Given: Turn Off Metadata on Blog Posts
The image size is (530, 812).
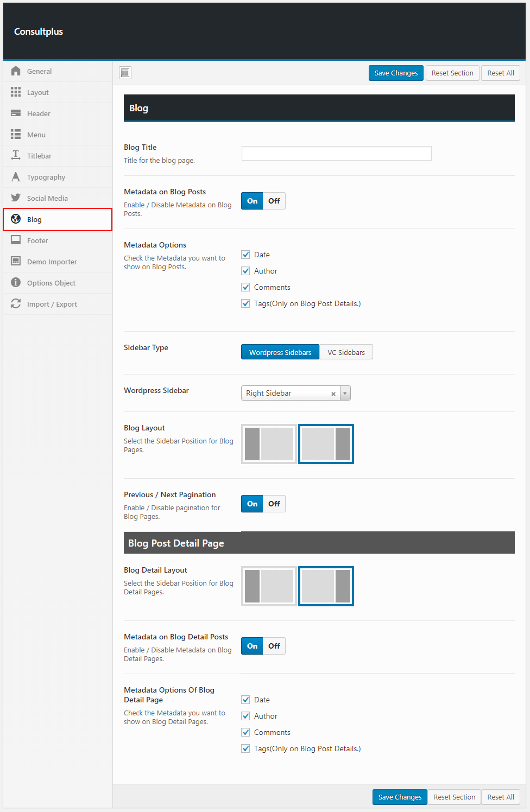Looking at the screenshot, I should (274, 201).
